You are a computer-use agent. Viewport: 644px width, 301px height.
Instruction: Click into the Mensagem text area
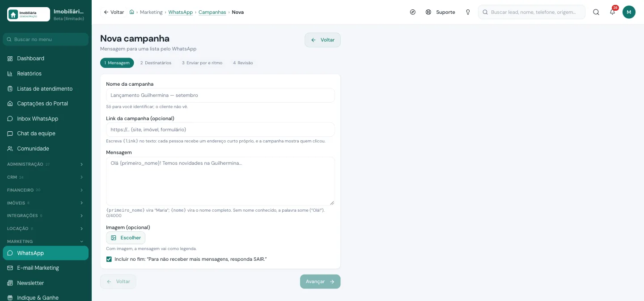point(220,181)
